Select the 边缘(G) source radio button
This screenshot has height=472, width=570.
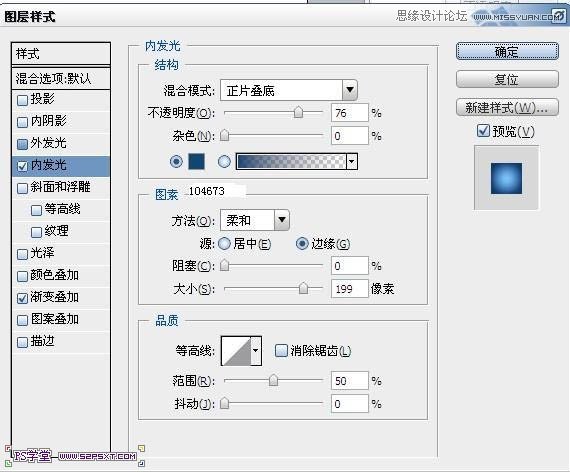tap(302, 244)
